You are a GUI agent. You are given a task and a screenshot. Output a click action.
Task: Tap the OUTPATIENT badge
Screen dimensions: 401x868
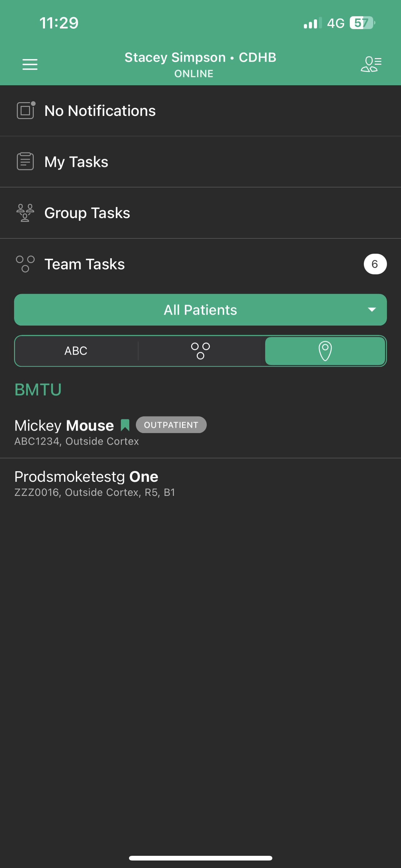pos(171,425)
